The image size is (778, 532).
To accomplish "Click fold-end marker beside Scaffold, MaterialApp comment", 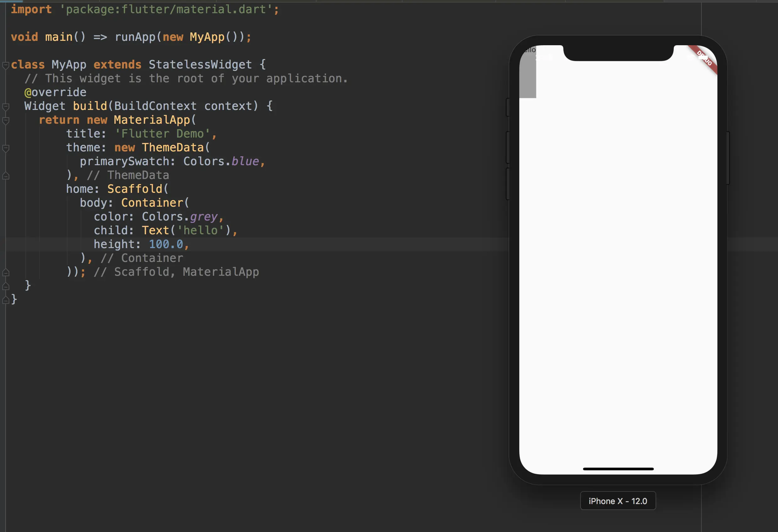I will point(6,272).
